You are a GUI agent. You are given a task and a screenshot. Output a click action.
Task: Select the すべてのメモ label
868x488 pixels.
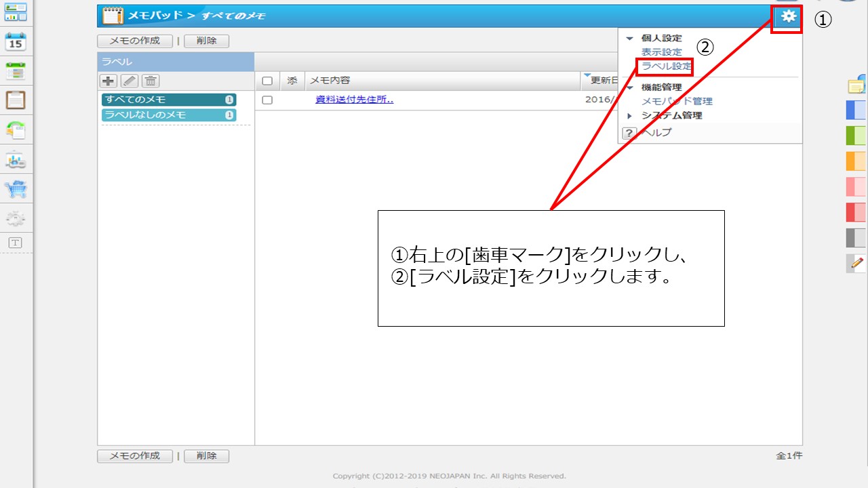[x=169, y=100]
